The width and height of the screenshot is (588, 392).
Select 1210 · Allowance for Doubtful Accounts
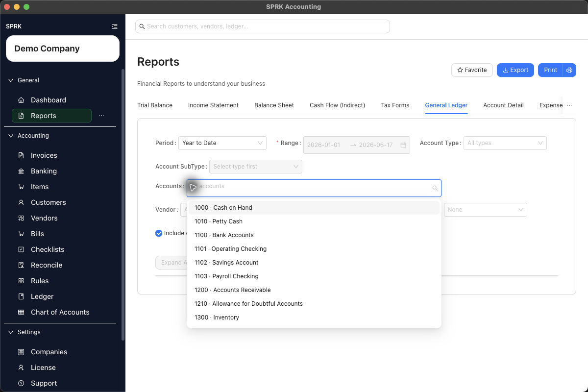click(x=314, y=304)
